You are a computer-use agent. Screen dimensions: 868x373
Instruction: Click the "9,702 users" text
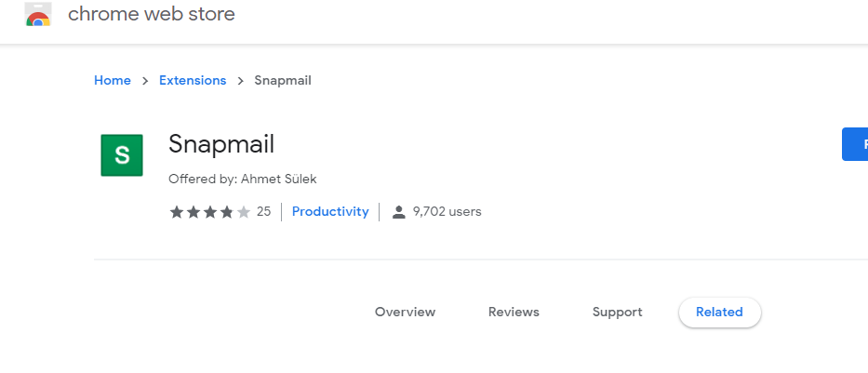447,212
